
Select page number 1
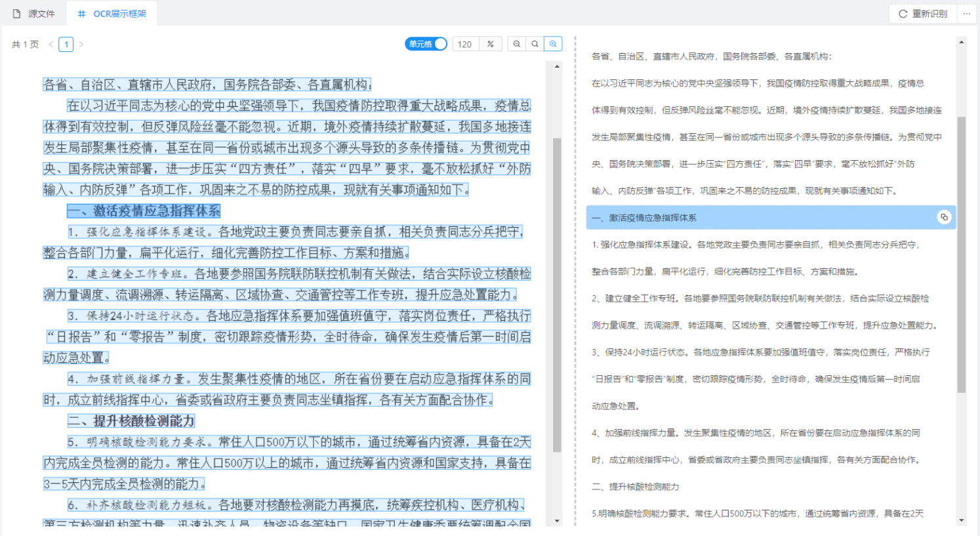point(66,45)
